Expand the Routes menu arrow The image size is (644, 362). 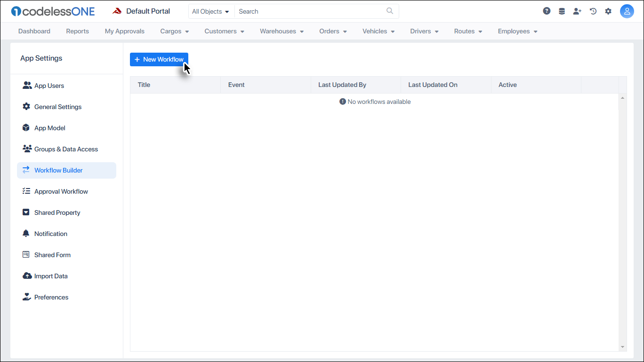[x=480, y=31]
